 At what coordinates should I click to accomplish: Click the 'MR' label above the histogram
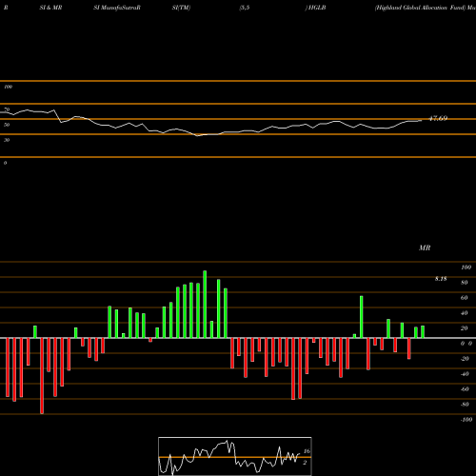(x=425, y=248)
